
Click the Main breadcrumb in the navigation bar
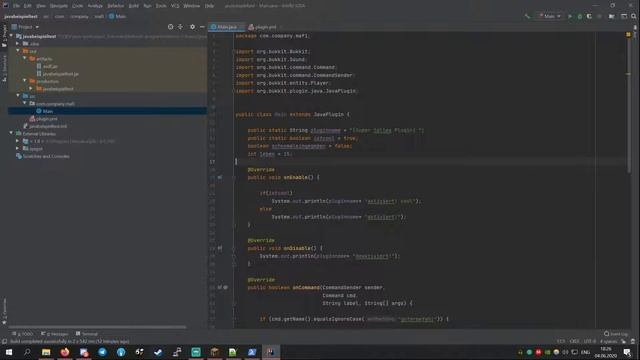(x=118, y=16)
